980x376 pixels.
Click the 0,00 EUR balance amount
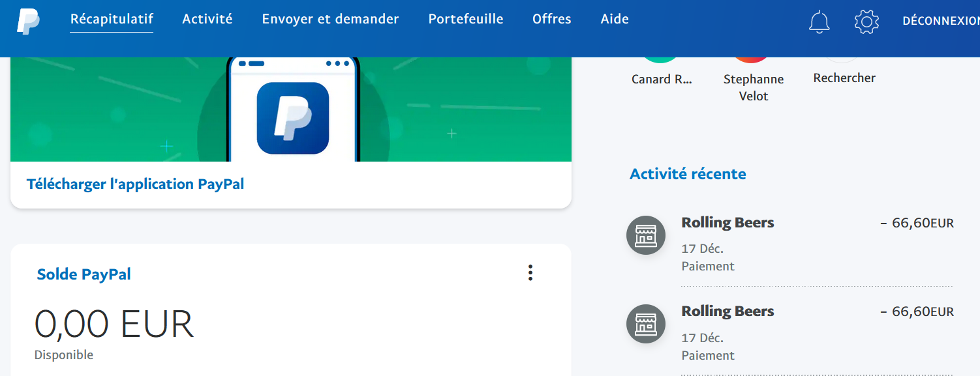(x=114, y=324)
